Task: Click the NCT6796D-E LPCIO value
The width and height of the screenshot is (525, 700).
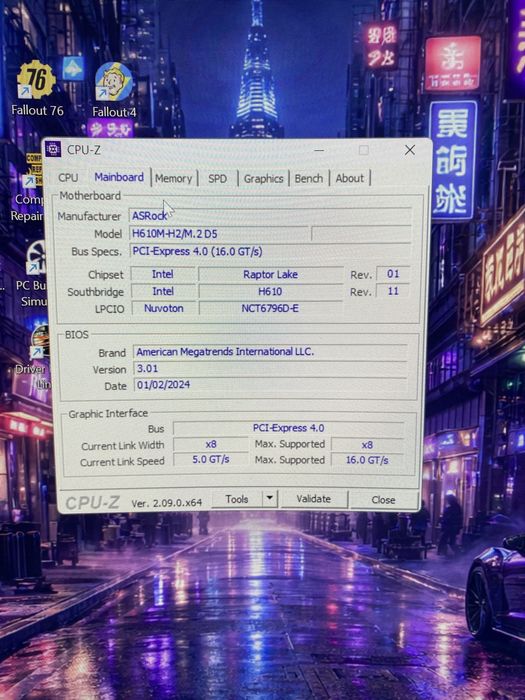Action: click(x=271, y=308)
